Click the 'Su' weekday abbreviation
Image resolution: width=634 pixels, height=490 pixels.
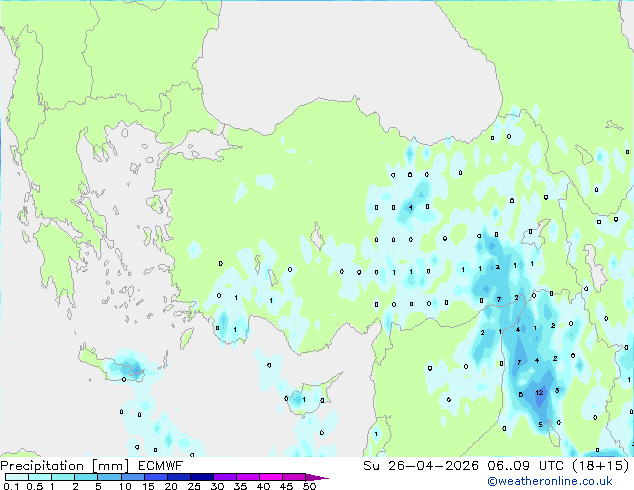tap(371, 466)
